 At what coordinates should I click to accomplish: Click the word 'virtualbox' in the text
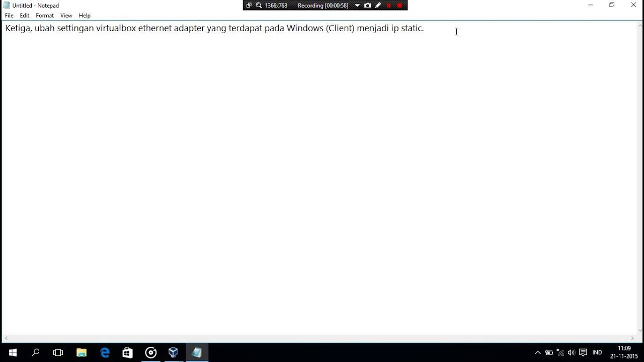(x=116, y=28)
